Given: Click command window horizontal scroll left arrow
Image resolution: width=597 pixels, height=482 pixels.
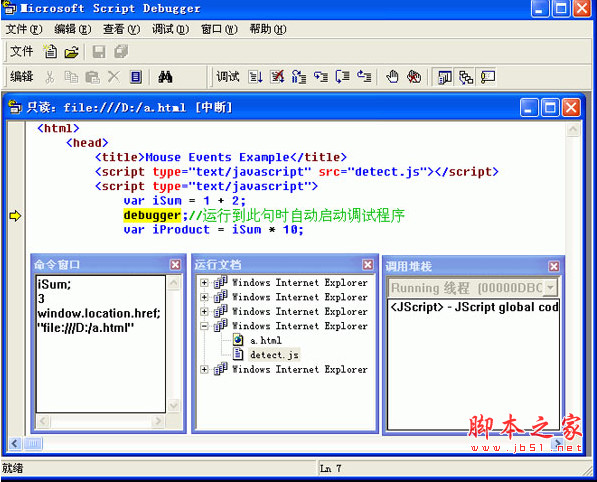Looking at the screenshot, I should point(43,421).
